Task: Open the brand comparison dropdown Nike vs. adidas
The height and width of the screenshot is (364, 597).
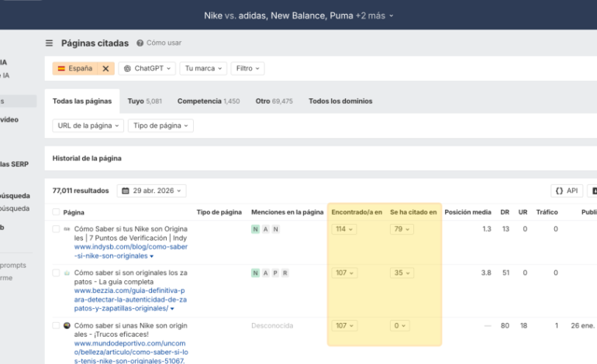Action: coord(298,15)
